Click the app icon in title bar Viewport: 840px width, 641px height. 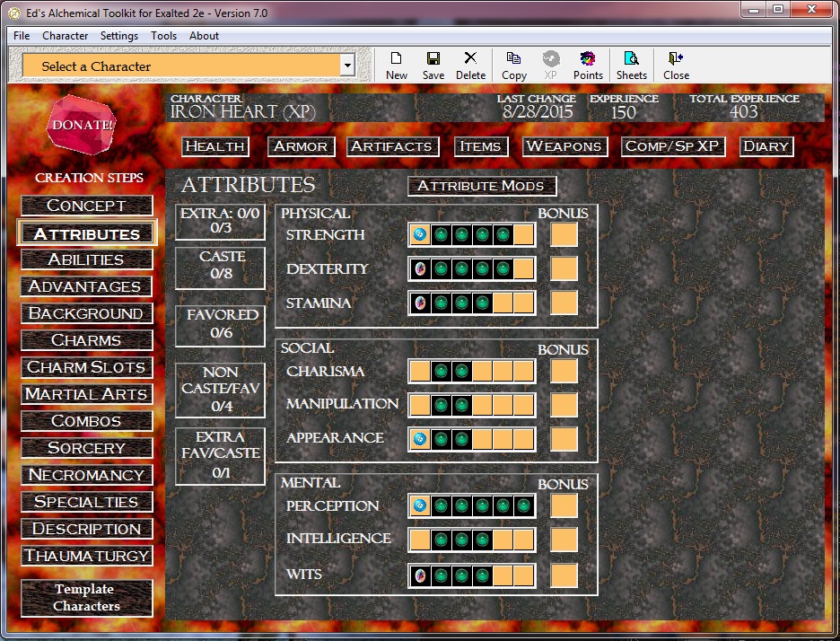[x=15, y=13]
